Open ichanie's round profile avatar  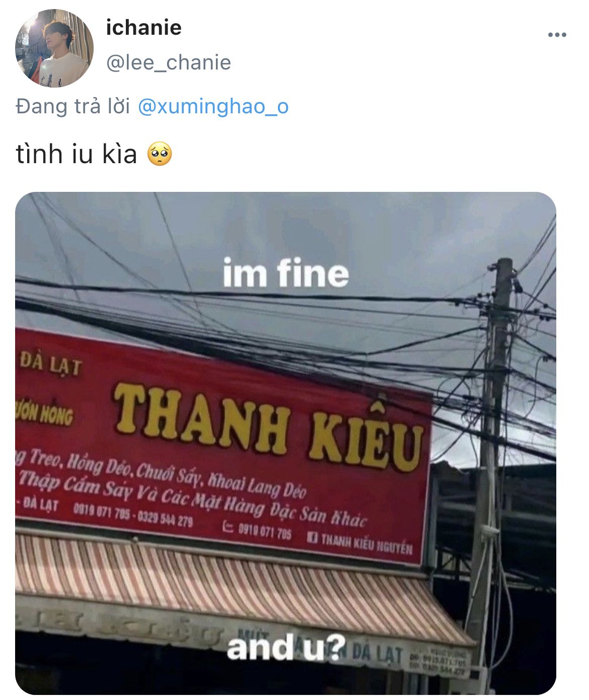point(54,48)
